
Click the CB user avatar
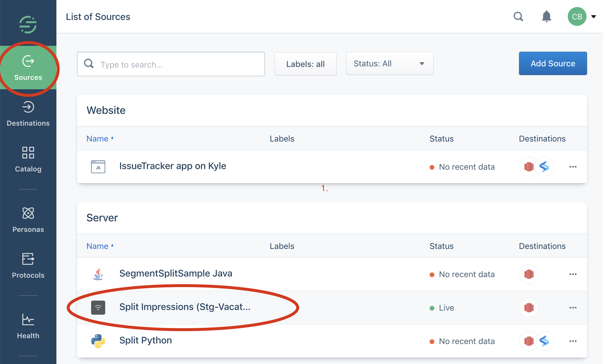(577, 16)
